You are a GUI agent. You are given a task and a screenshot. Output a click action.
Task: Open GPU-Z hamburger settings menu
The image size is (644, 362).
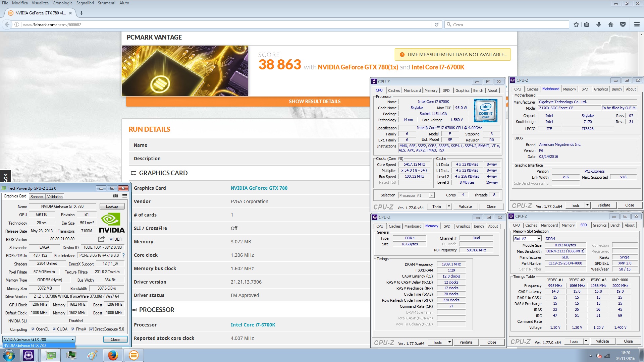[x=125, y=196]
